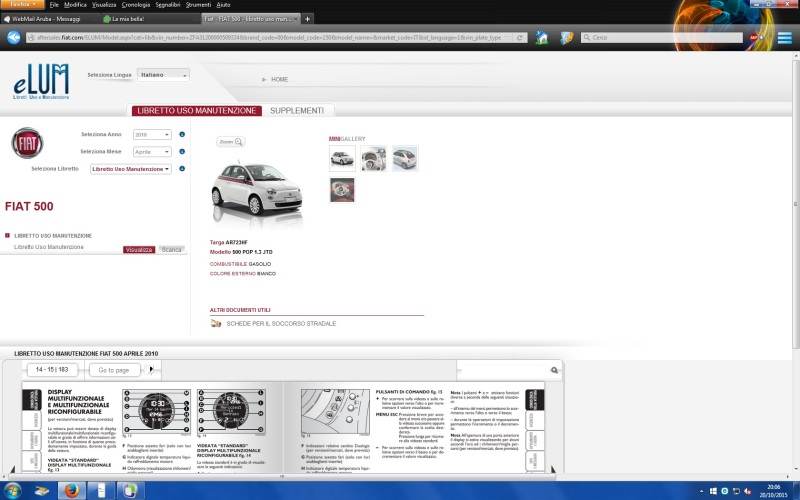This screenshot has height=500, width=800.
Task: Click the FIAT brand logo
Action: point(28,143)
